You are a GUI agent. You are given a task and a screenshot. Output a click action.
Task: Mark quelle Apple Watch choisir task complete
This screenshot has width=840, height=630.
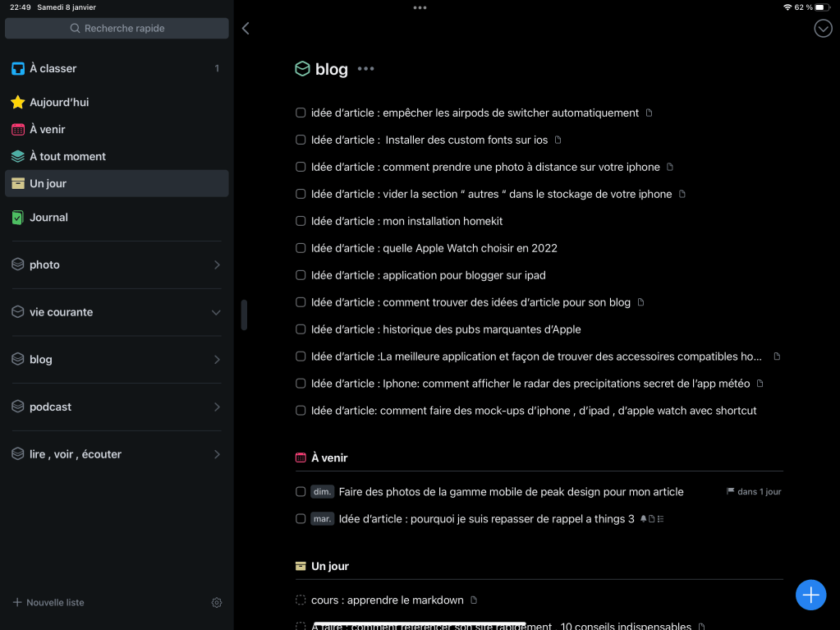pyautogui.click(x=301, y=248)
